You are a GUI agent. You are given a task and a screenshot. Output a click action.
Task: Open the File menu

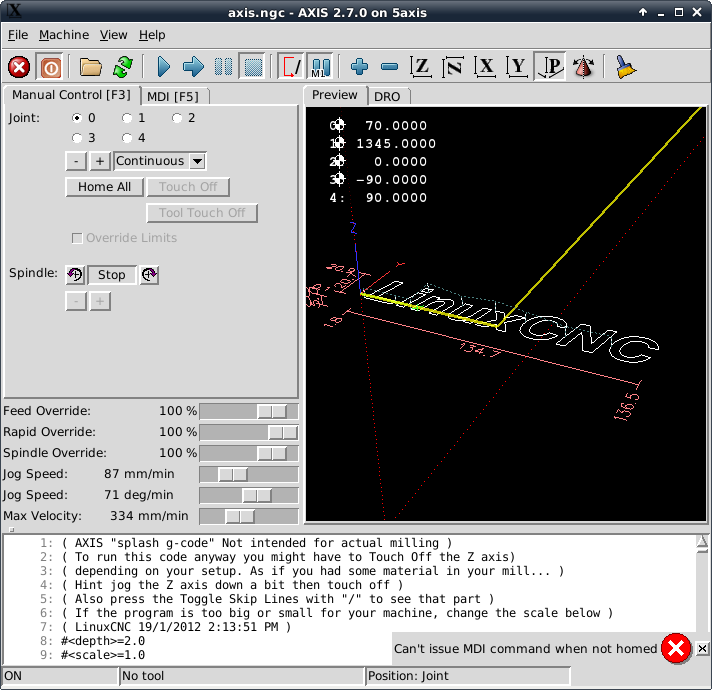pos(18,35)
